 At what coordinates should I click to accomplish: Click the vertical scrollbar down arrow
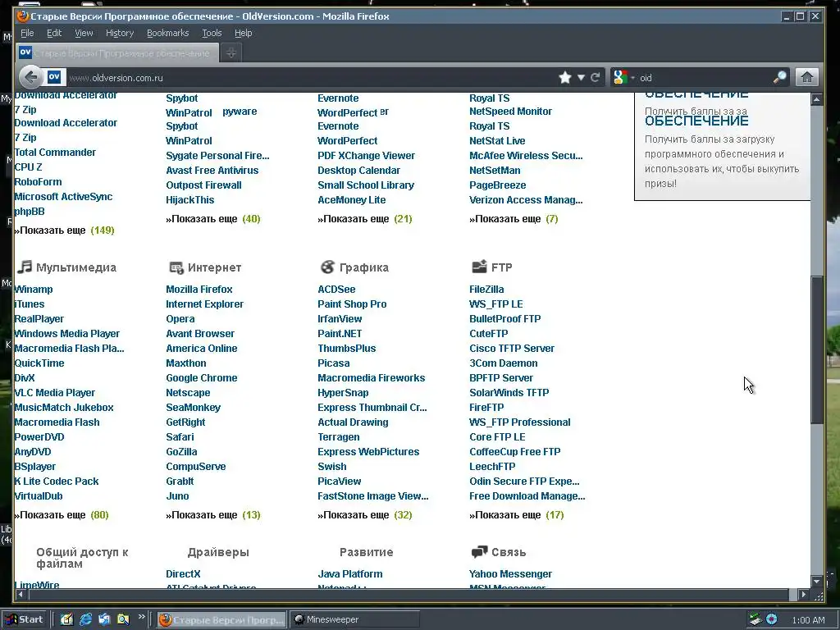[817, 582]
